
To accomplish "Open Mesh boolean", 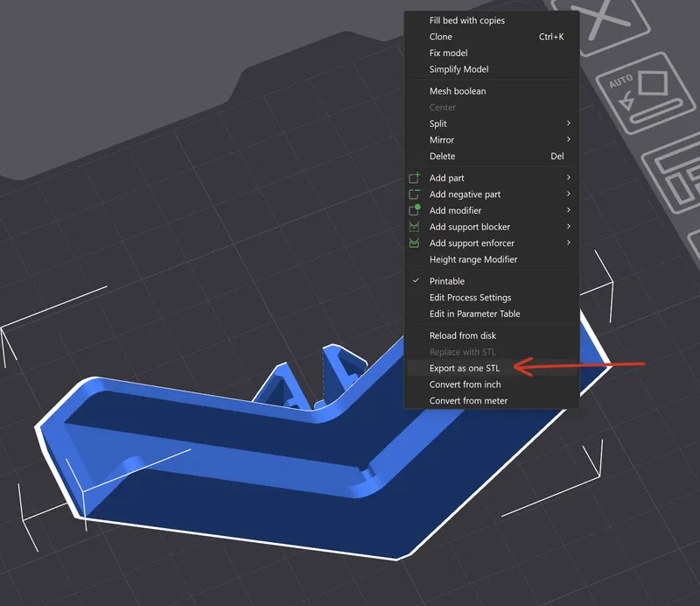I will [x=457, y=91].
